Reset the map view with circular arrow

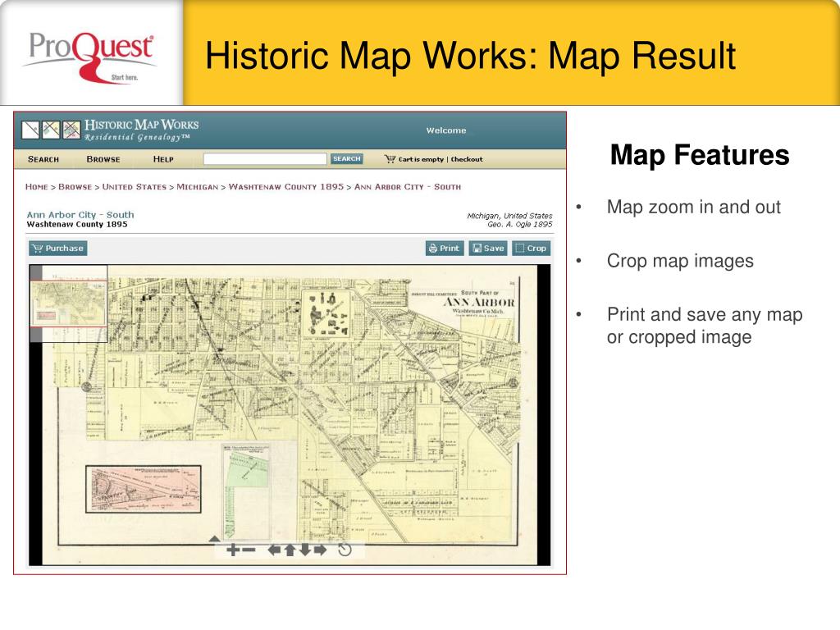coord(345,550)
